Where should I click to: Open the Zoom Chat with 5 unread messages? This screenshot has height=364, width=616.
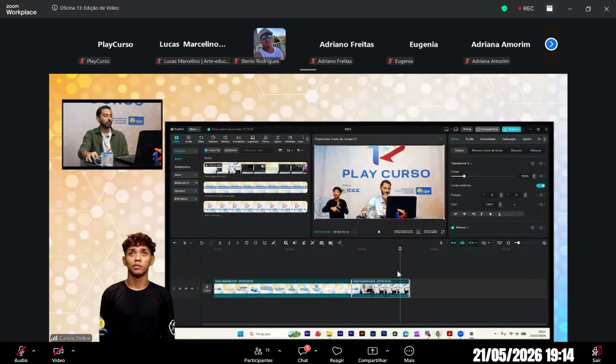pos(303,354)
